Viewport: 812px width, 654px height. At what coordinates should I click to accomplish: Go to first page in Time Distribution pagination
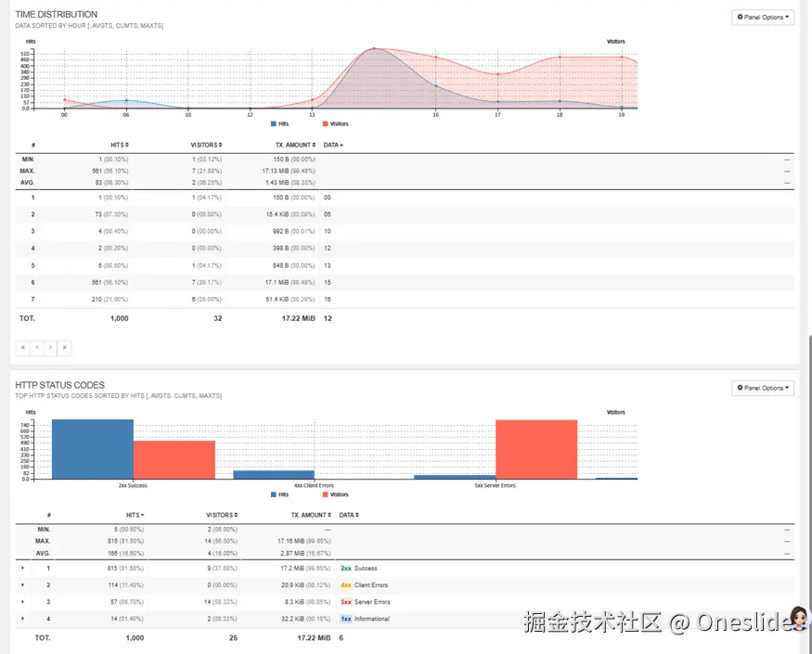coord(23,348)
